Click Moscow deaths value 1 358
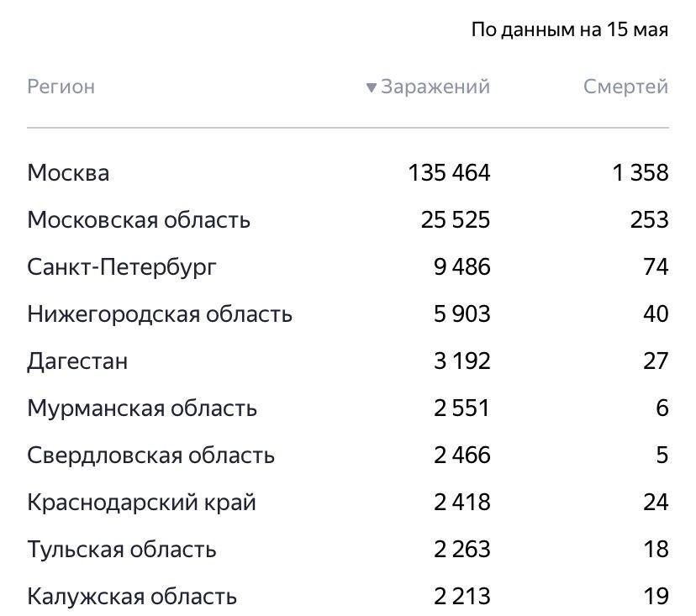 (x=640, y=173)
